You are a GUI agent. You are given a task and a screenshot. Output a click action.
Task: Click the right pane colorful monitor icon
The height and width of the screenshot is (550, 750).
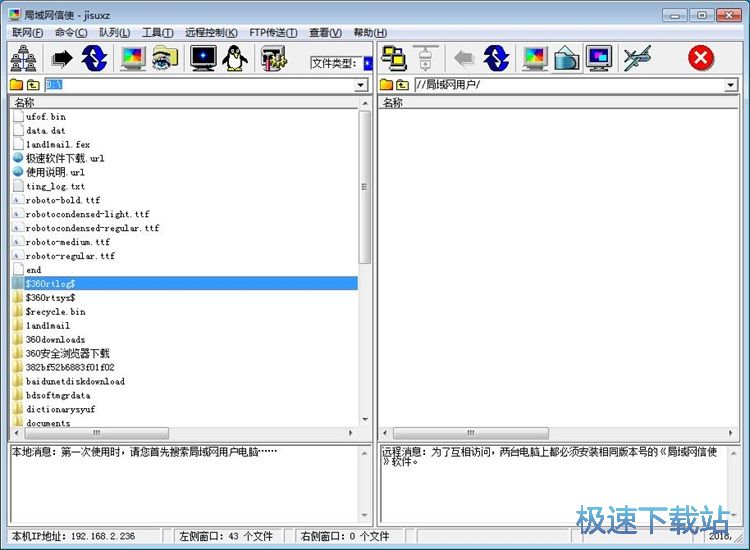point(535,58)
